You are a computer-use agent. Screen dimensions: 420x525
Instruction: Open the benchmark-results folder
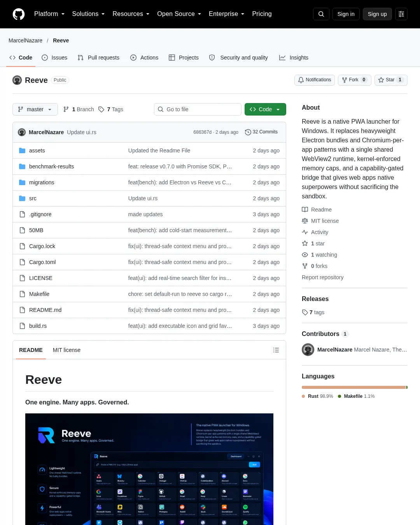(51, 166)
